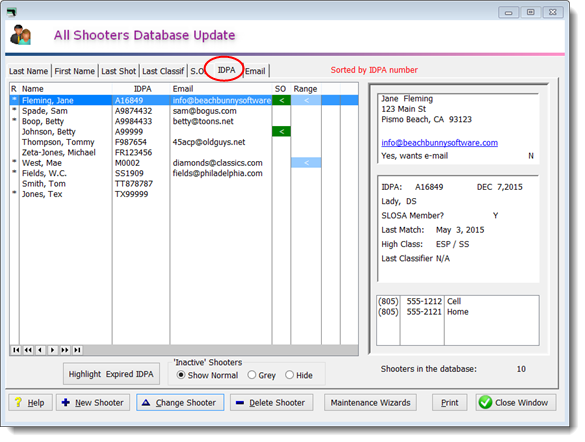
Task: Open the Last Classif sort tab
Action: point(163,71)
